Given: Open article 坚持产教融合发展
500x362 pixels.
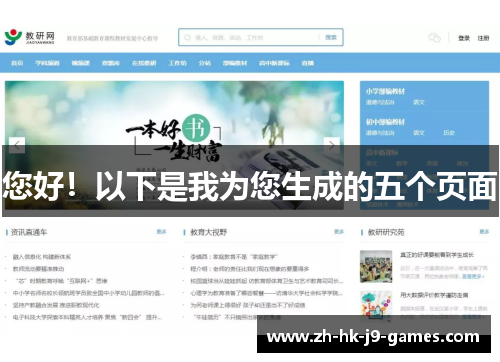Looking at the screenshot, I should click(x=56, y=305).
